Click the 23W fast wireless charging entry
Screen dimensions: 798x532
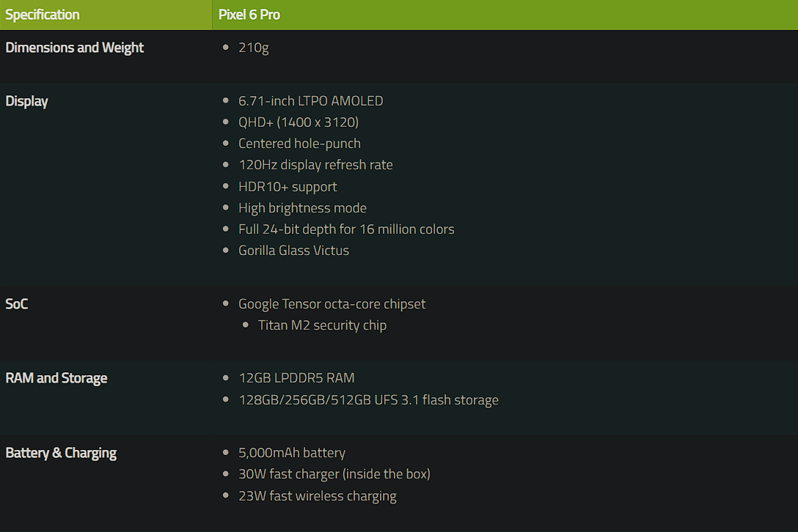pyautogui.click(x=317, y=496)
